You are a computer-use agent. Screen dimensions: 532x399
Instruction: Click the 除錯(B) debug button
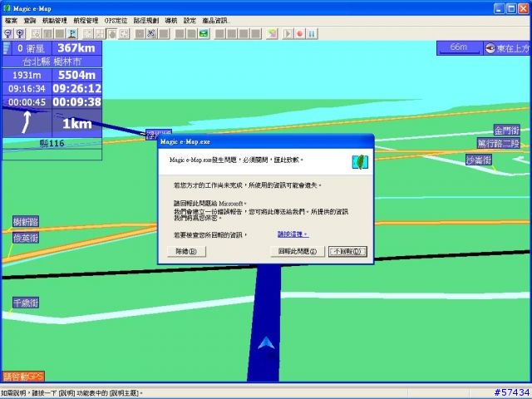[186, 251]
